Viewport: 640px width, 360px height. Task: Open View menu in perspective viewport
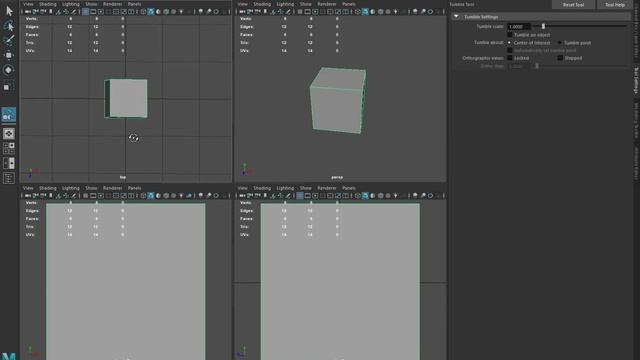pos(242,4)
